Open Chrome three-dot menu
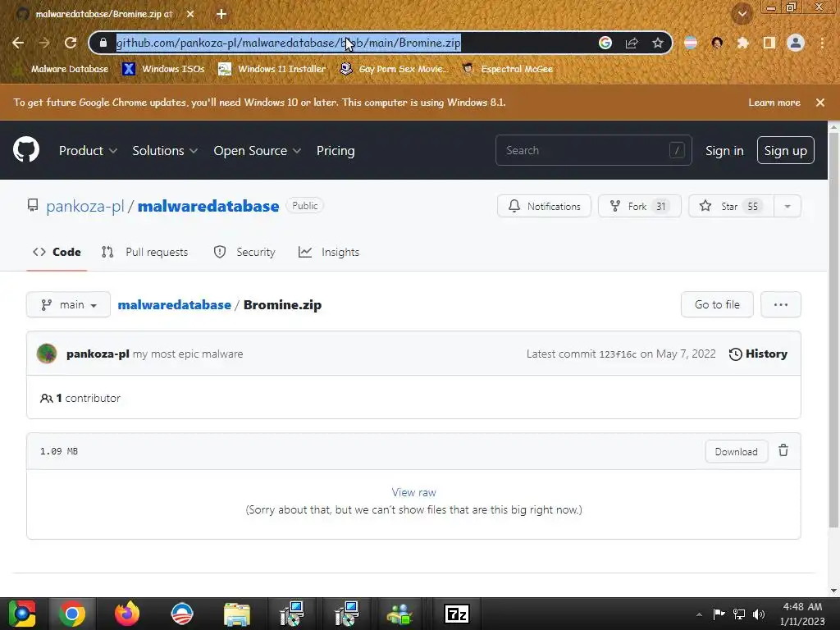Screen dimensions: 840x630 (x=822, y=43)
